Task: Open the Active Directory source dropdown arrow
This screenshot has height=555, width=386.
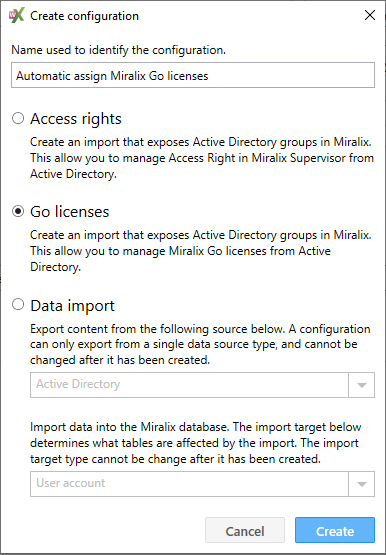Action: [362, 385]
